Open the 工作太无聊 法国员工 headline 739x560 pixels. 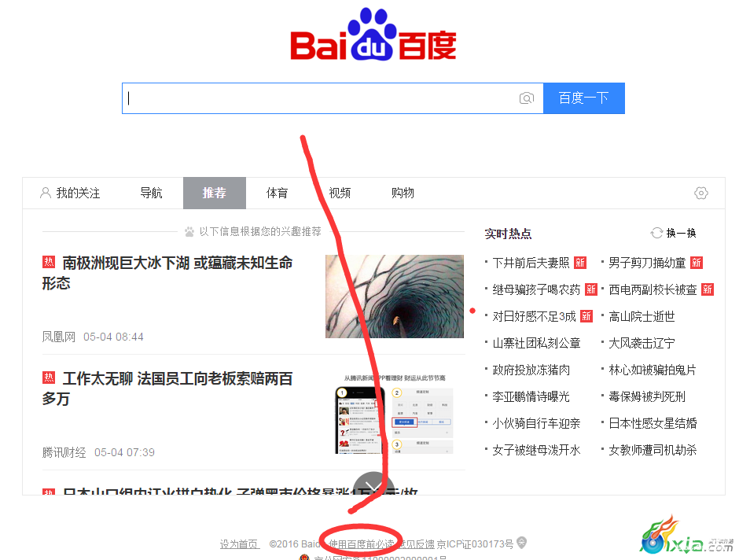tap(167, 389)
